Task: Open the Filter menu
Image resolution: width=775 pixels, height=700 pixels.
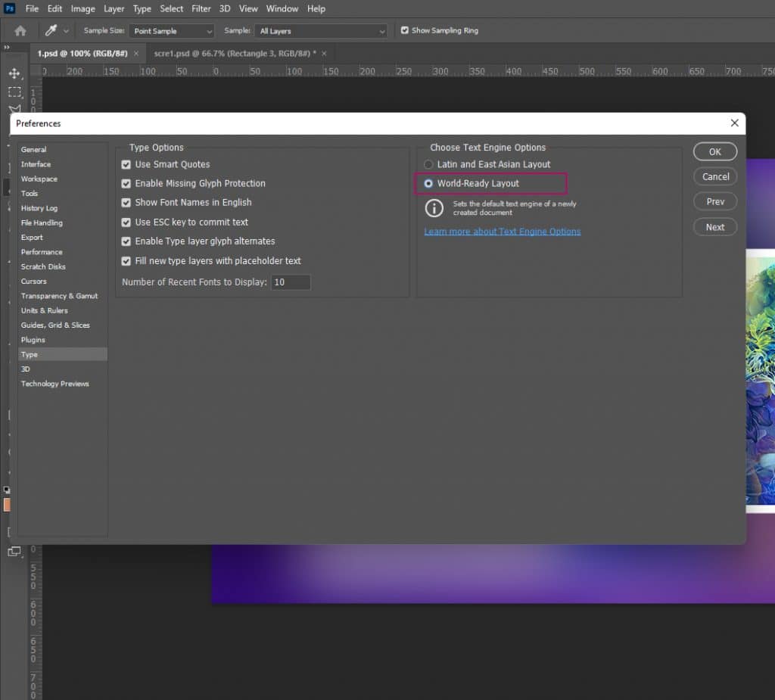Action: 201,9
